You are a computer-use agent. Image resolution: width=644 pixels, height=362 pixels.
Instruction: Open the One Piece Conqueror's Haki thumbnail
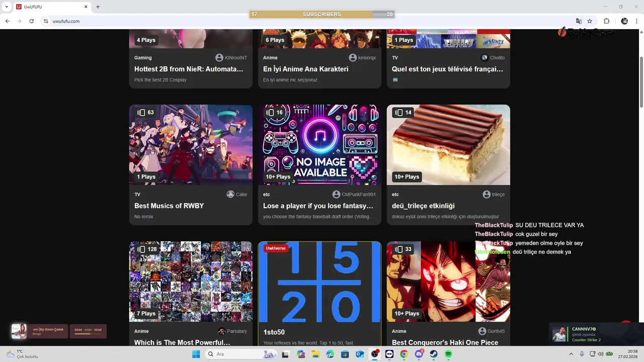tap(448, 282)
